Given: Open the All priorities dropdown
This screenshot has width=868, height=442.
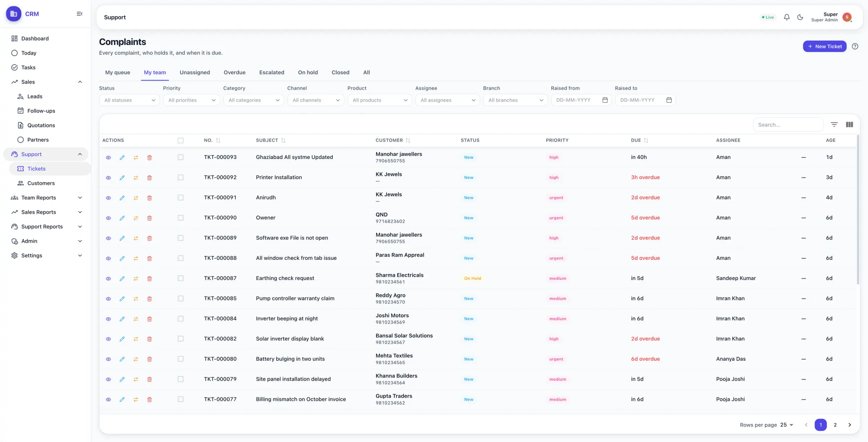Looking at the screenshot, I should 191,100.
